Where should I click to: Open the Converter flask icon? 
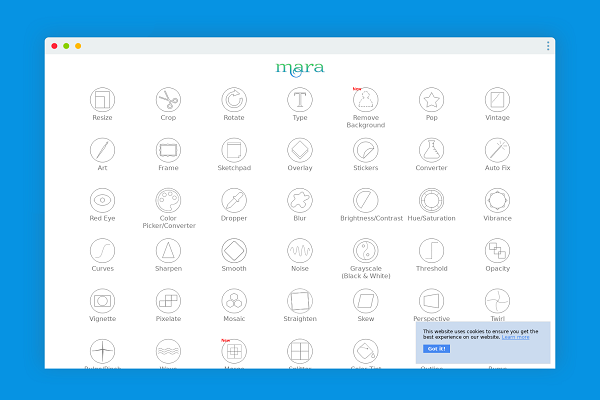coord(432,150)
